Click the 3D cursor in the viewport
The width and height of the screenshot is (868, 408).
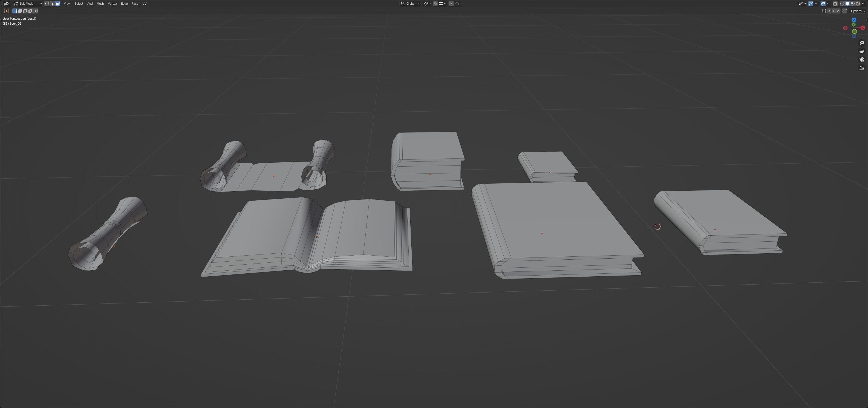[658, 227]
